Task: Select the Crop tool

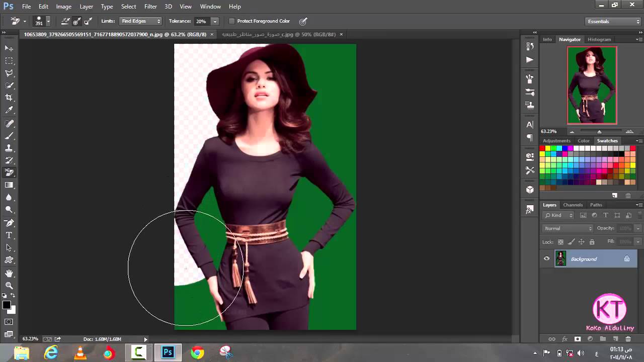Action: [x=9, y=98]
